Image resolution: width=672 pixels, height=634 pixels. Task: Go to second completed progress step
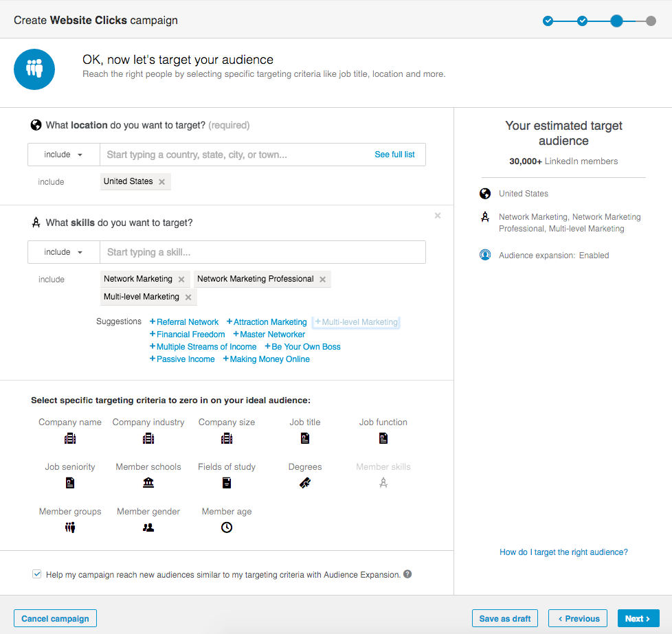coord(582,21)
